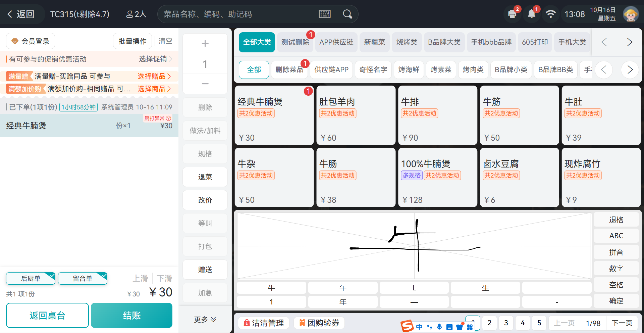Tap the search magnifier icon
The width and height of the screenshot is (644, 333).
347,14
